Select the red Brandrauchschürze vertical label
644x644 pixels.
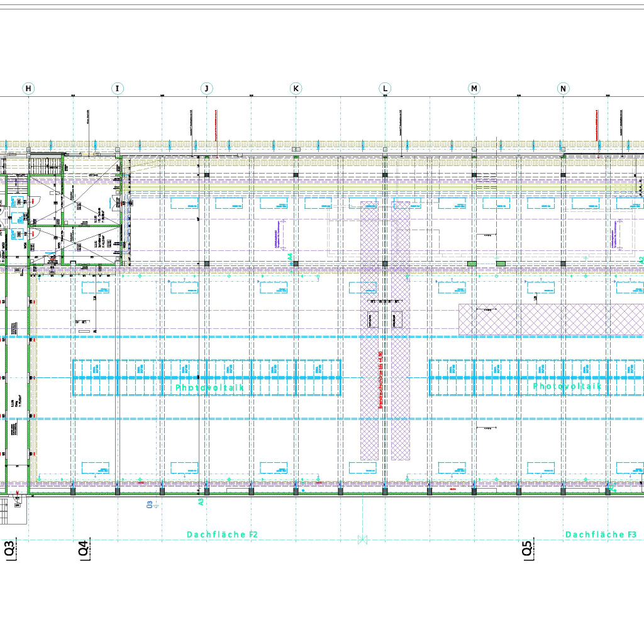380,380
